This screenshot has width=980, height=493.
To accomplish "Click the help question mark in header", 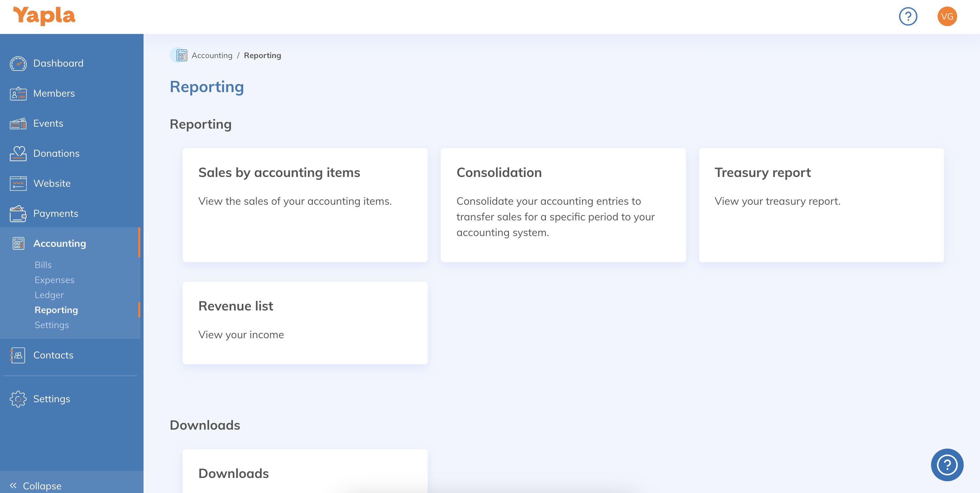I will pyautogui.click(x=908, y=16).
